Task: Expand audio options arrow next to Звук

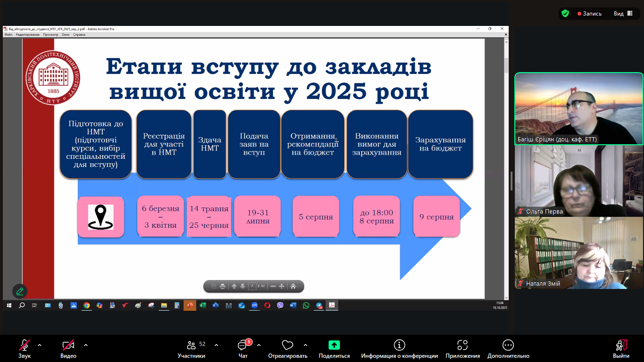Action: (x=40, y=345)
